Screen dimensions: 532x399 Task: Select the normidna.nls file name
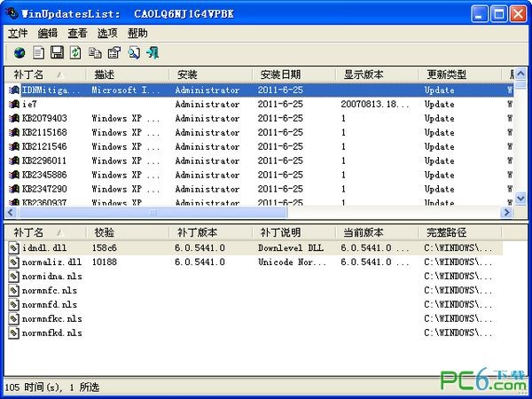pyautogui.click(x=52, y=277)
